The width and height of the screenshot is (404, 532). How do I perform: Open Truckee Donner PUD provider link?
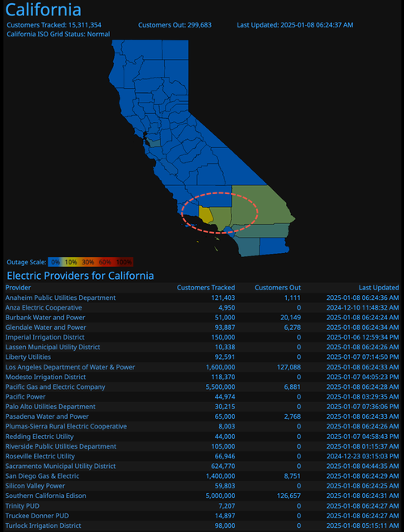pos(37,516)
